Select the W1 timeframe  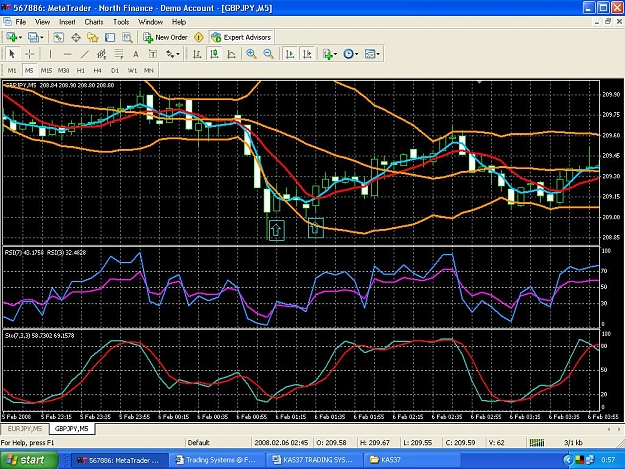pos(132,71)
